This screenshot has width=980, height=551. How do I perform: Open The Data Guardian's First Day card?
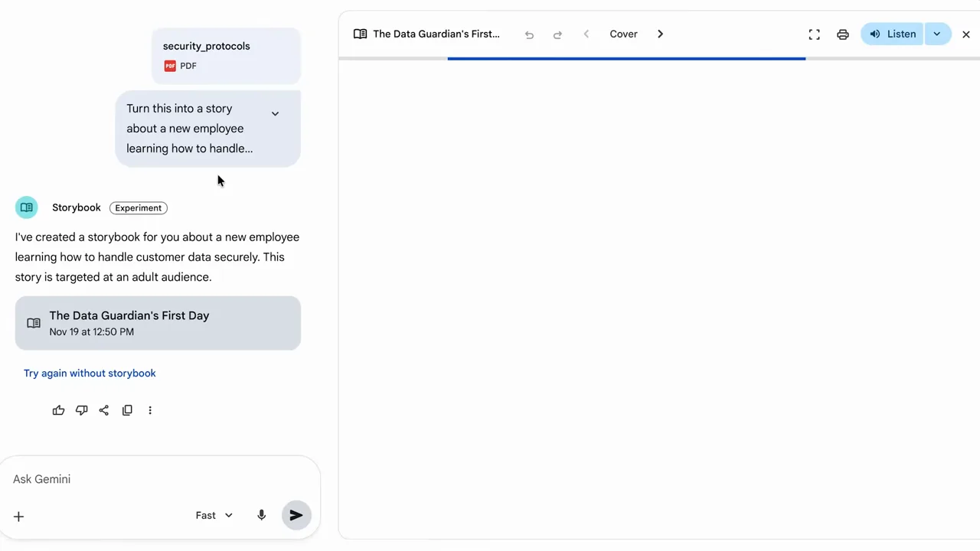(158, 323)
